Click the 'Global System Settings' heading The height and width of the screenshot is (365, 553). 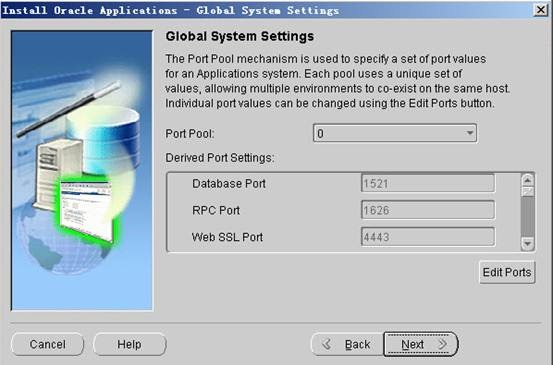tap(240, 36)
